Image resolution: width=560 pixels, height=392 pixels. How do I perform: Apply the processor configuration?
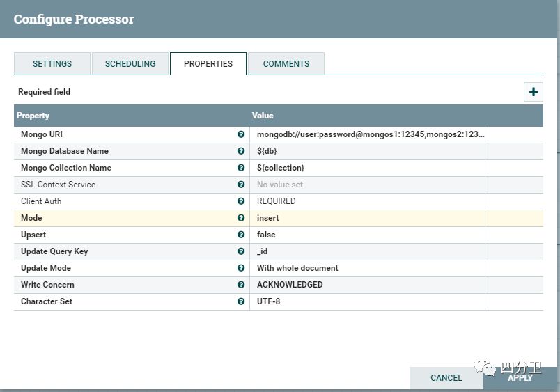pos(520,377)
